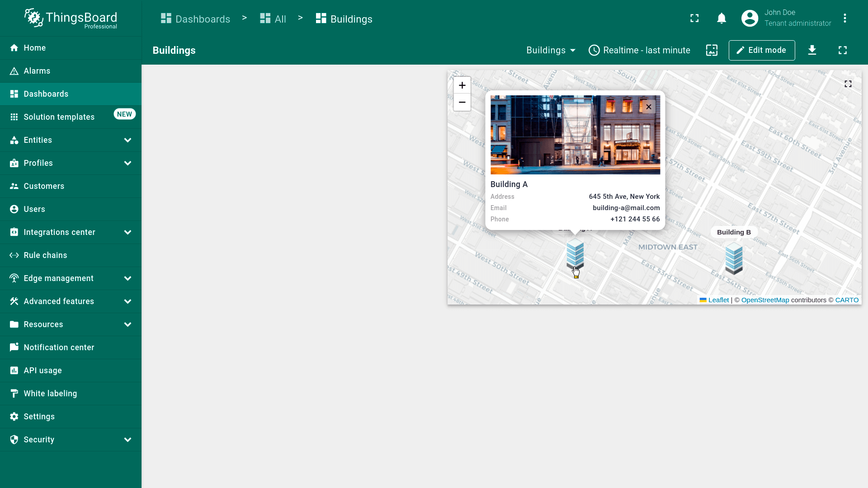Open the user options three-dot menu

[844, 19]
